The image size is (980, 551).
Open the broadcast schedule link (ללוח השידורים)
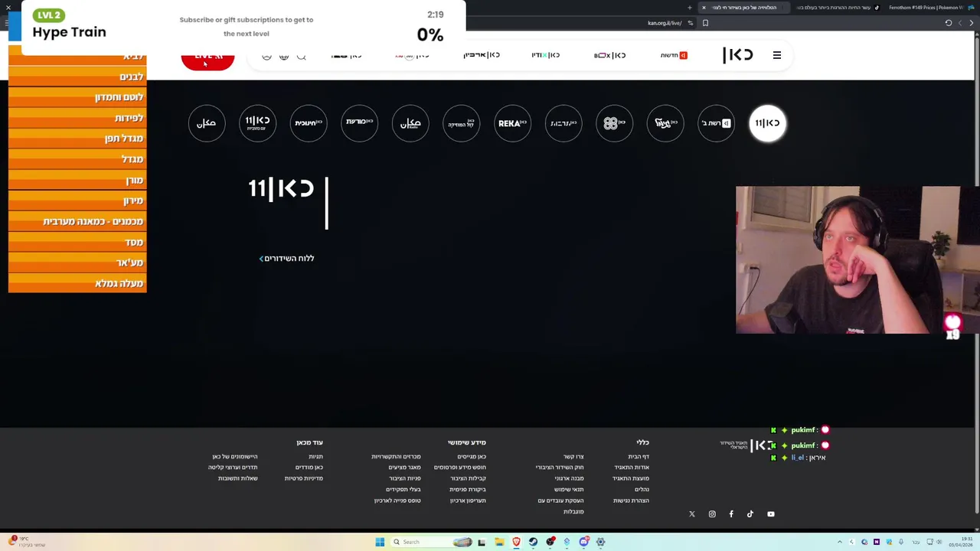click(286, 259)
